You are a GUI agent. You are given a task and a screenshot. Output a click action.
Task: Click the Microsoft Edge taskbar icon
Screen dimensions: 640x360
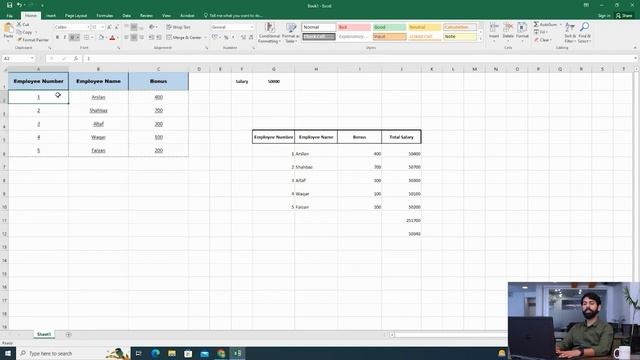[156, 353]
